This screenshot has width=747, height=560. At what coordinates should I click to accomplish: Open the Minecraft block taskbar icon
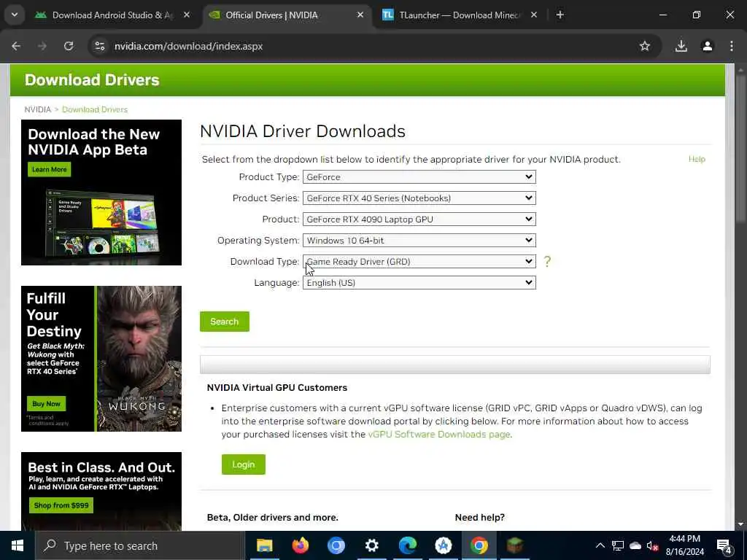click(515, 545)
